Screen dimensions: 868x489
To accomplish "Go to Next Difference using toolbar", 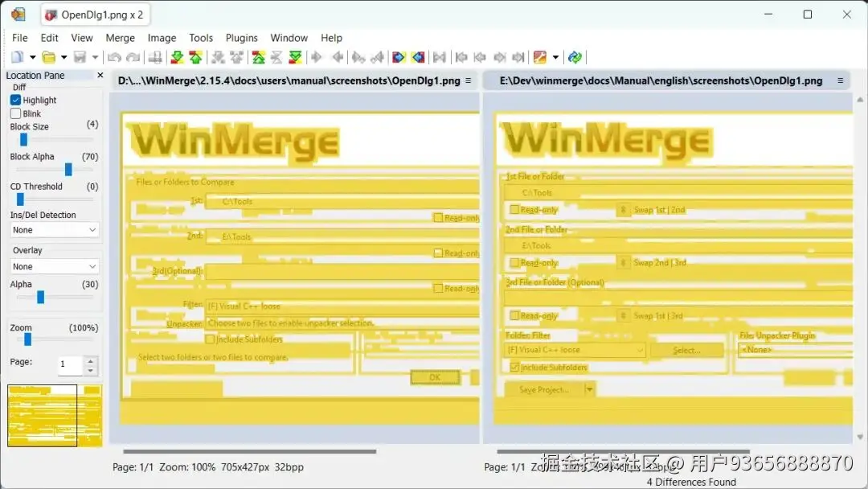I will (177, 57).
